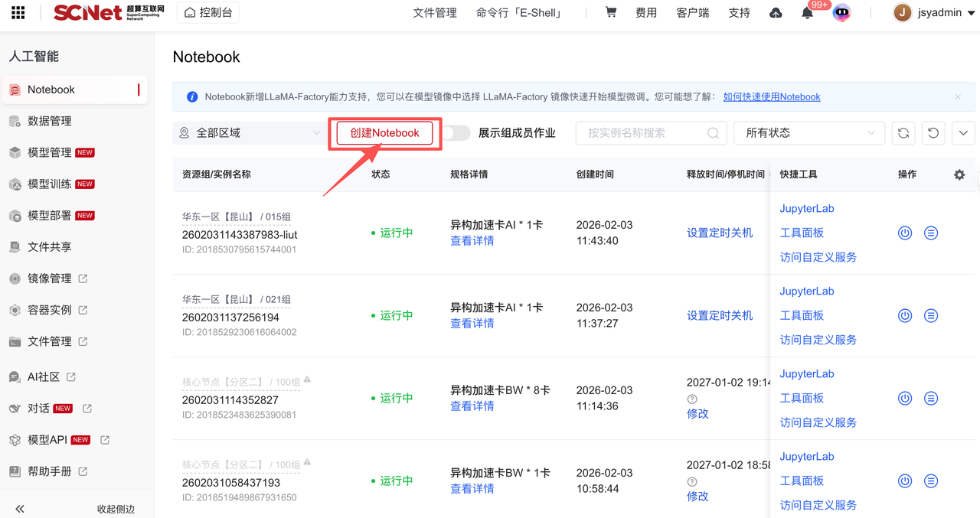Open the 所有状态 status dropdown
Image resolution: width=980 pixels, height=518 pixels.
(808, 133)
